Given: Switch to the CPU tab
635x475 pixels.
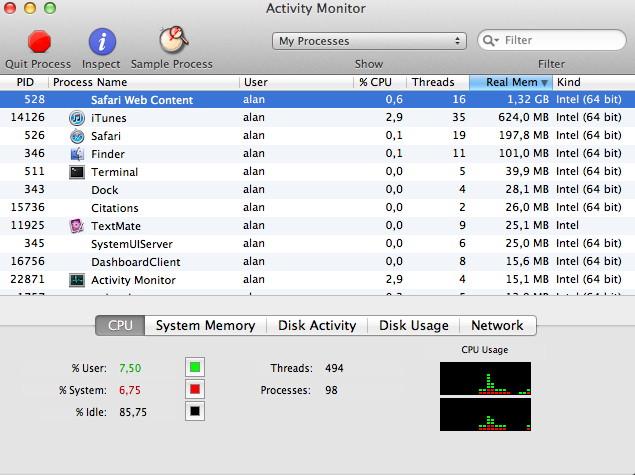Looking at the screenshot, I should tap(120, 326).
